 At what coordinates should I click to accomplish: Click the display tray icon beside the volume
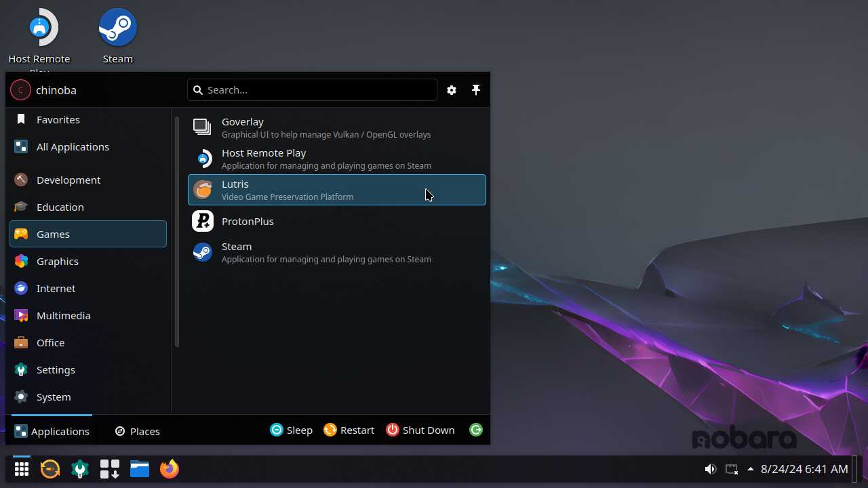(732, 468)
